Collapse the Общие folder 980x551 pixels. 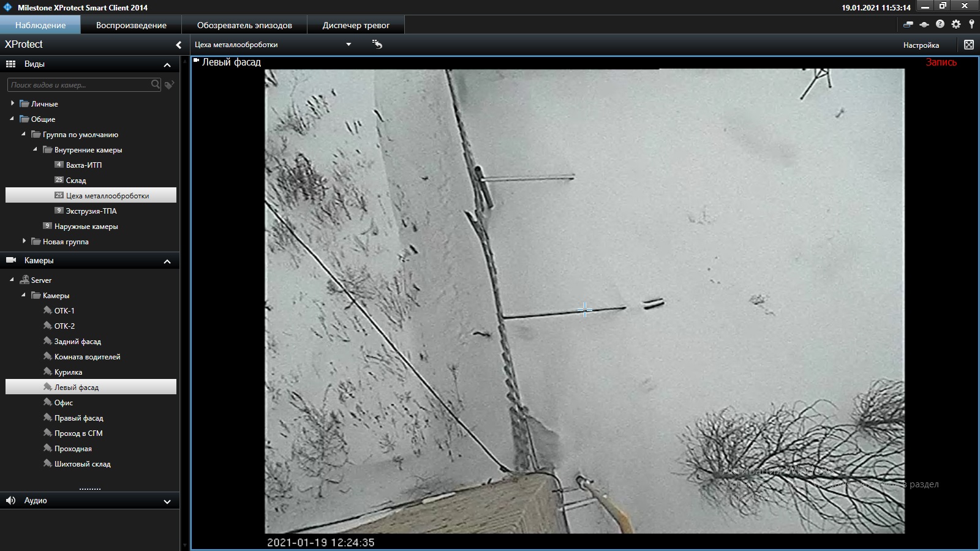coord(12,118)
